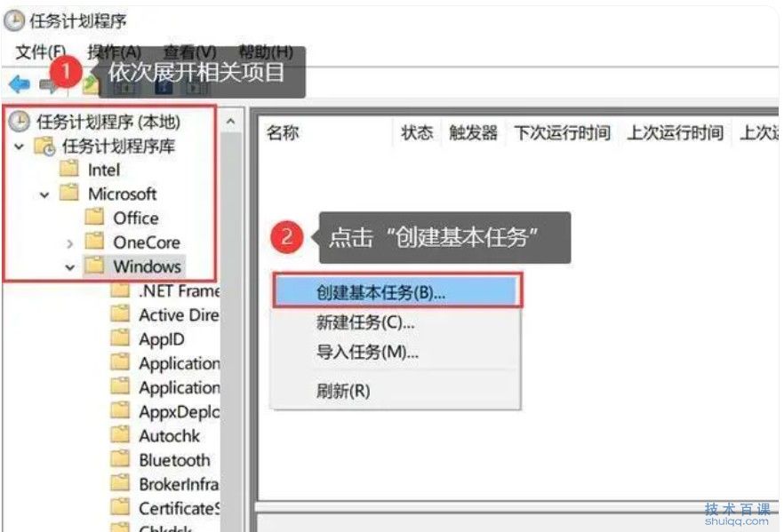Viewport: 784px width, 532px height.
Task: Choose 导入任务(M)... from context menu
Action: tap(396, 353)
